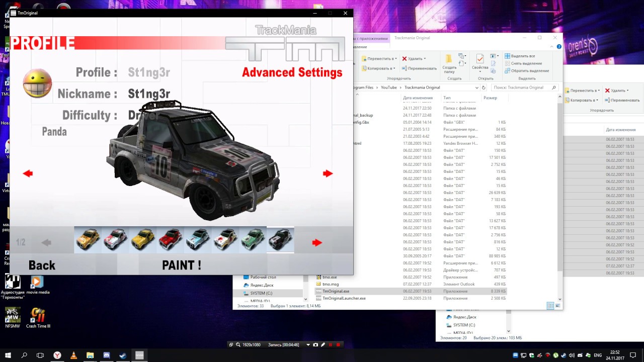Go to next page of car skin thumbnails
Screen dimensions: 644x362
click(x=316, y=242)
